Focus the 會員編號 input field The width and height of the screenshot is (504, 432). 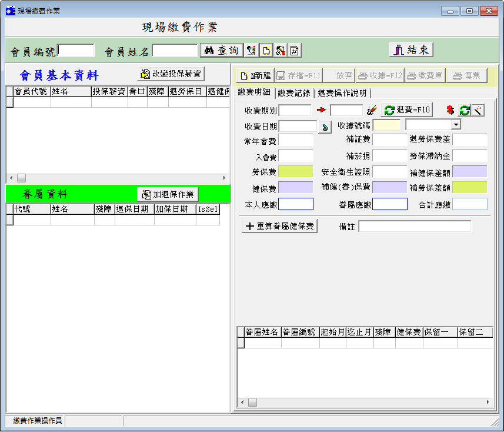click(76, 51)
